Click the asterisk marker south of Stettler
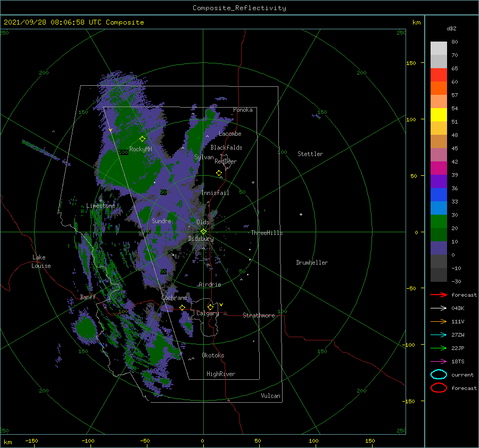 253,183
